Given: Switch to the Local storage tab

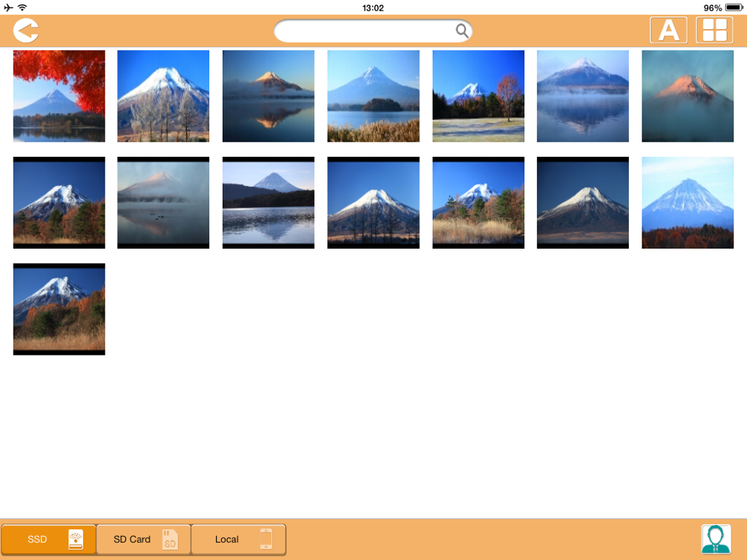Looking at the screenshot, I should point(238,540).
